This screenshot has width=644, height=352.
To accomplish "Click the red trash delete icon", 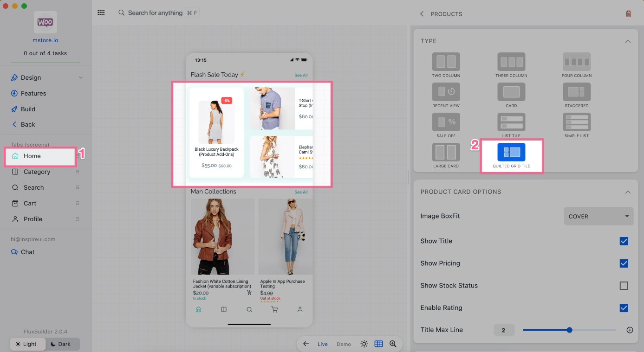I will pos(628,14).
